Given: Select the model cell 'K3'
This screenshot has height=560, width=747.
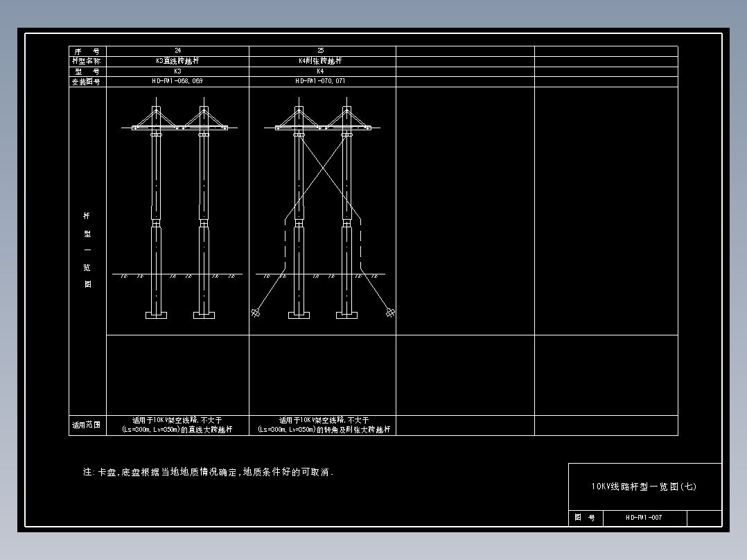Looking at the screenshot, I should pos(177,71).
